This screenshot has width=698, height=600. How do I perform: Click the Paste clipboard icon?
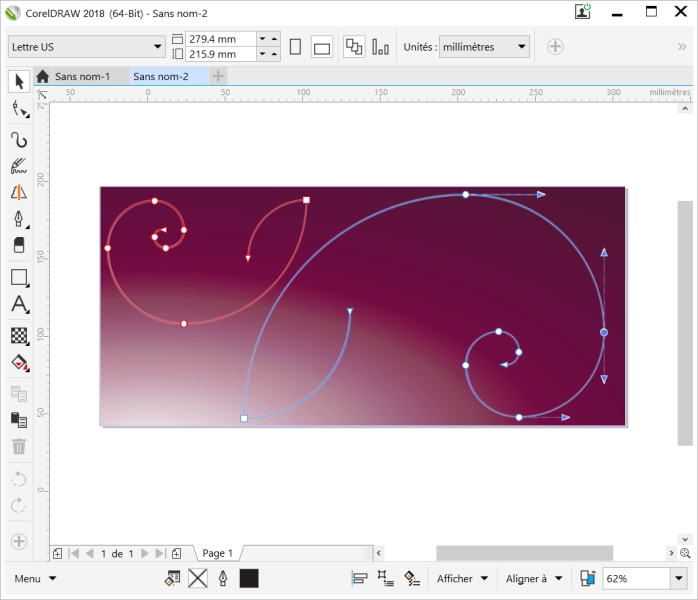pos(19,420)
